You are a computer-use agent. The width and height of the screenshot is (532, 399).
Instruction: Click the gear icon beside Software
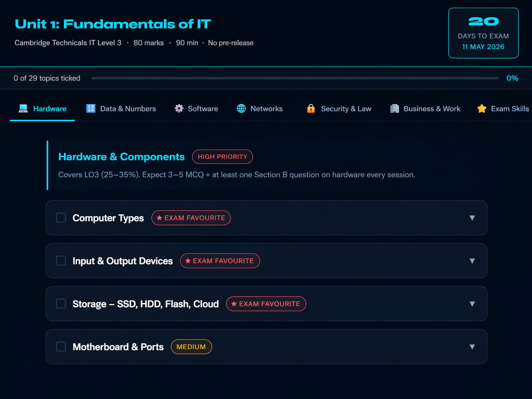pyautogui.click(x=179, y=108)
